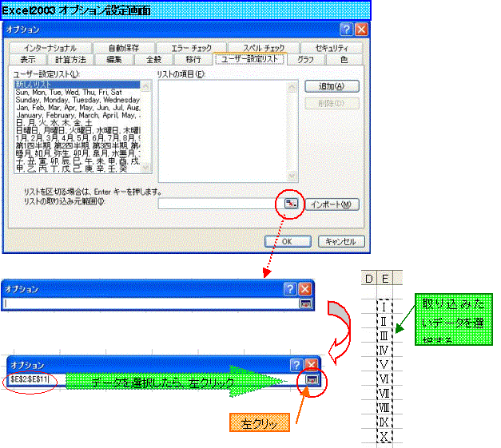Select the 日曜日, 月曜日 list entry
The height and width of the screenshot is (448, 501).
click(78, 131)
